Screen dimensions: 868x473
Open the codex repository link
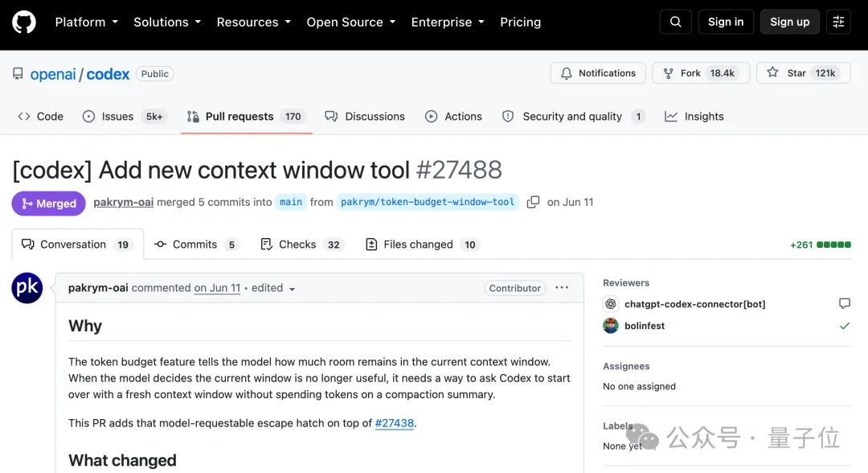[108, 74]
